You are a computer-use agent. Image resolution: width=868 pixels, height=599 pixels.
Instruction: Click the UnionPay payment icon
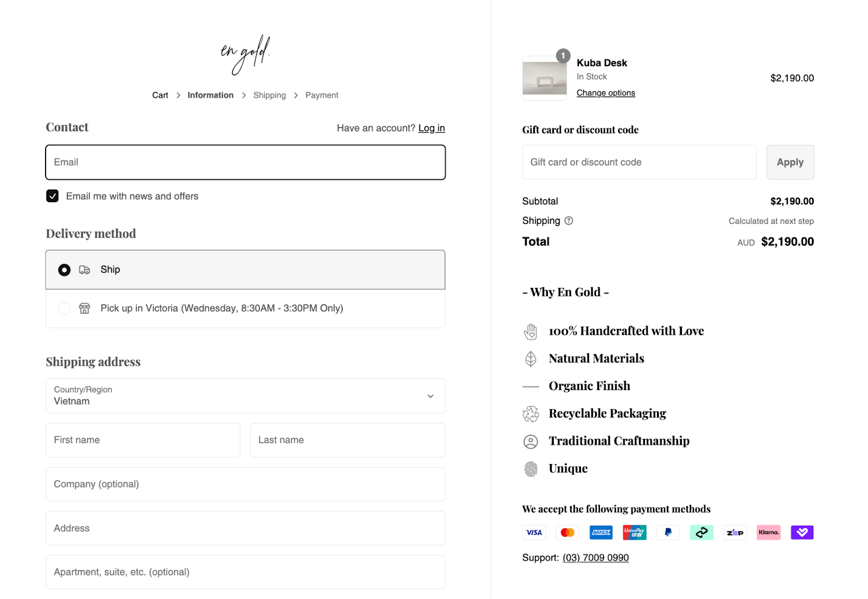pyautogui.click(x=635, y=532)
